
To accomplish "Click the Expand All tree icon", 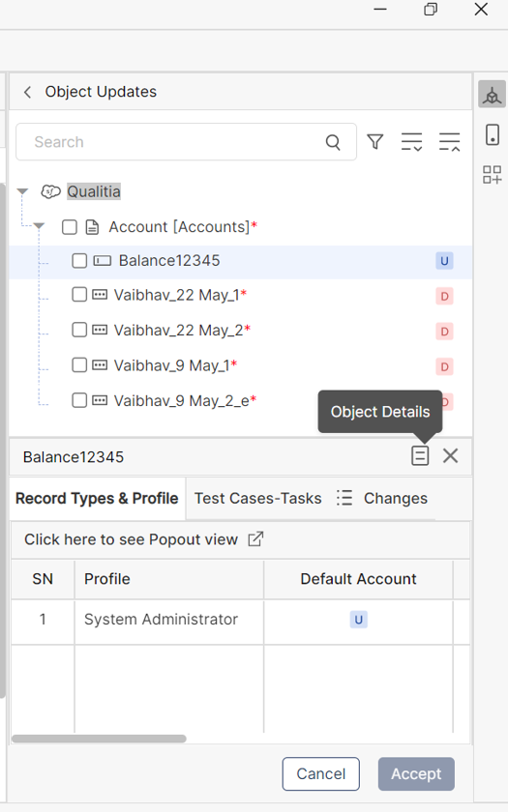I will coord(411,142).
